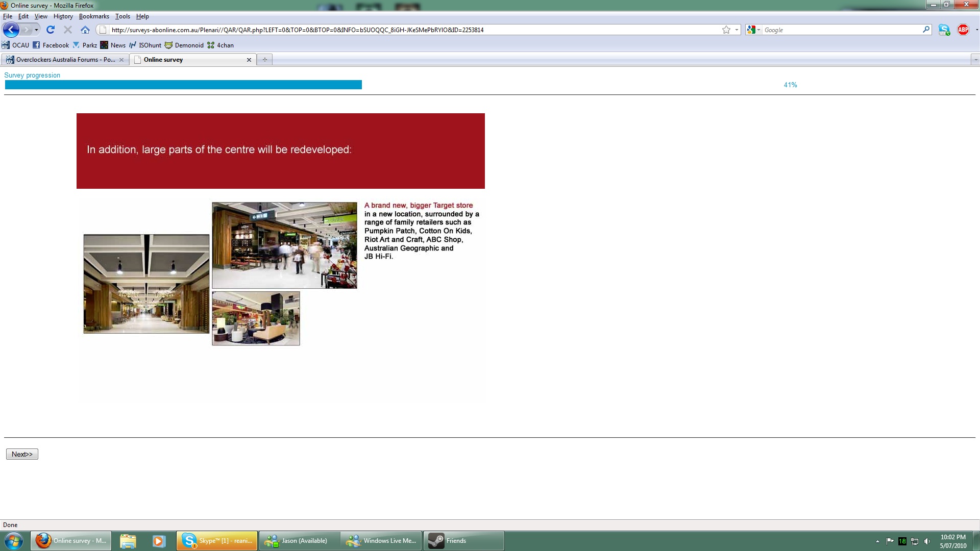Open the 4chan bookmark
980x551 pixels.
pos(220,45)
